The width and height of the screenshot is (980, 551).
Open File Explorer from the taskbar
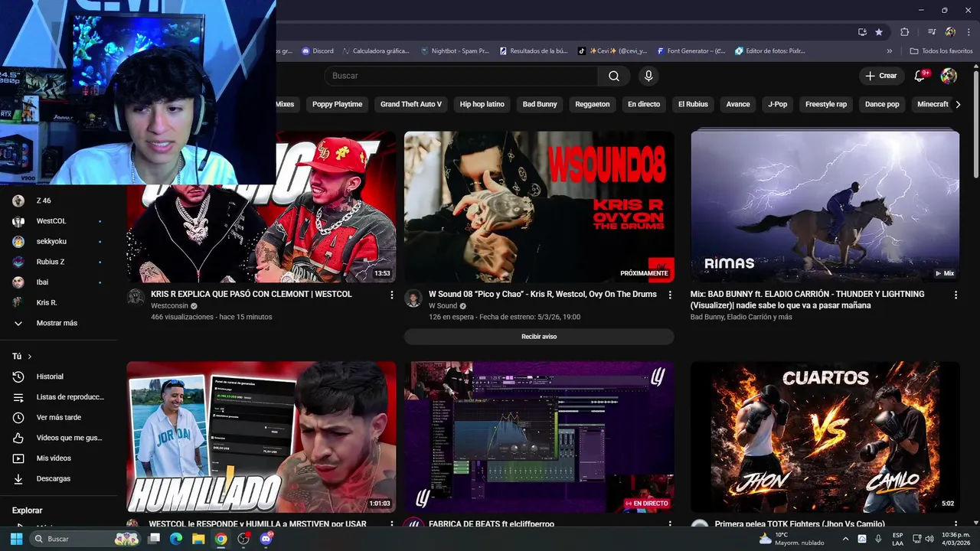198,539
